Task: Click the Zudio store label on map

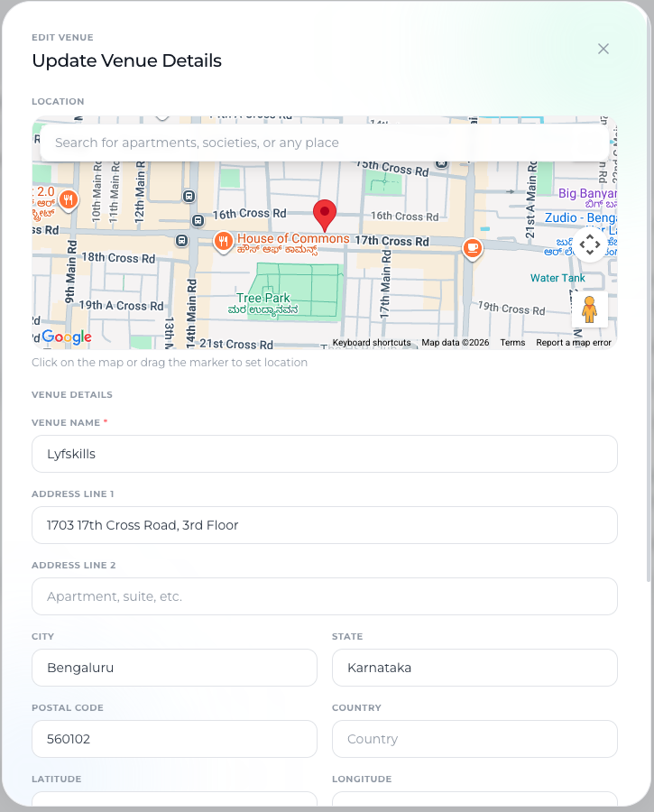Action: (580, 217)
